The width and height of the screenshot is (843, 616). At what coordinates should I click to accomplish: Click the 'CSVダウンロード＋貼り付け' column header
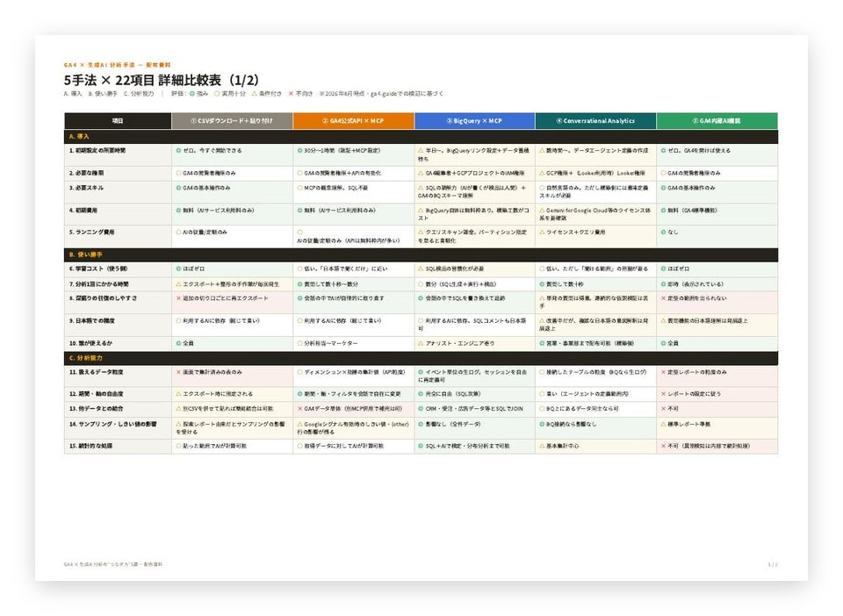pyautogui.click(x=232, y=121)
